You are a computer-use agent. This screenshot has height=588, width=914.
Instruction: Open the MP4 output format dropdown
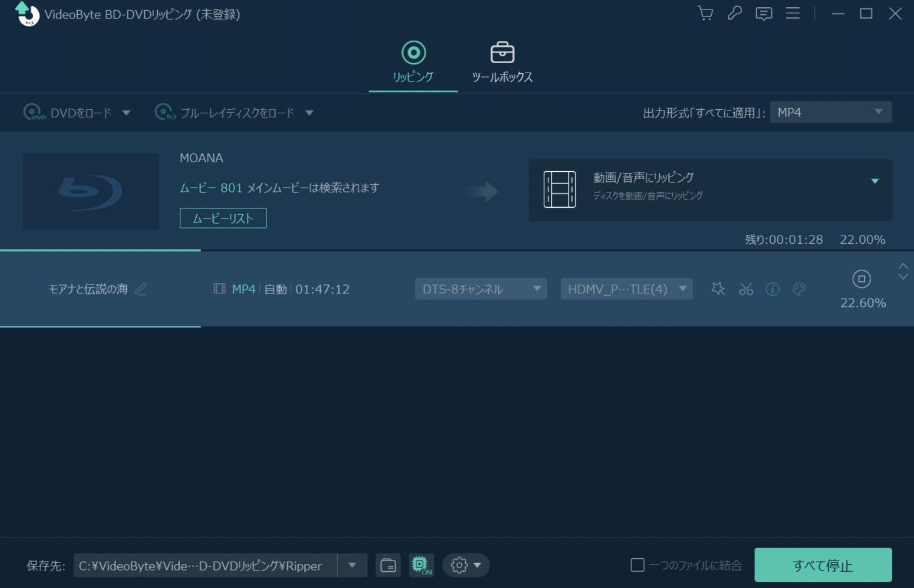[831, 112]
